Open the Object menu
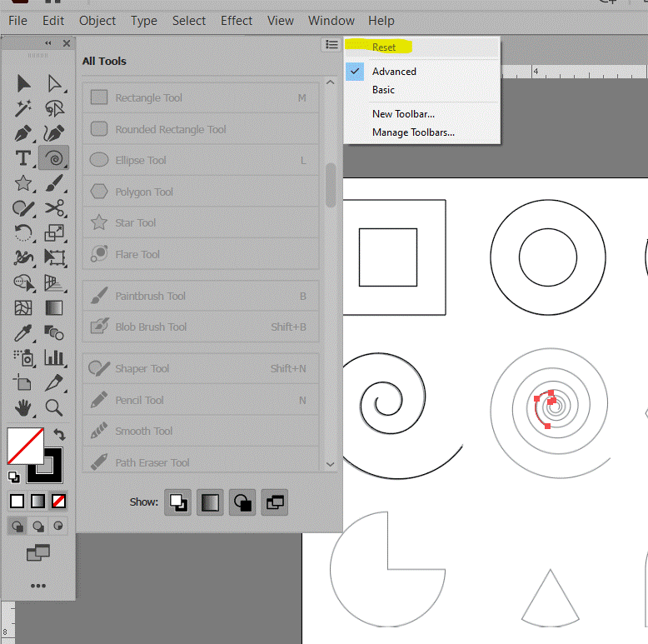Screen dimensions: 648x644 click(x=97, y=21)
